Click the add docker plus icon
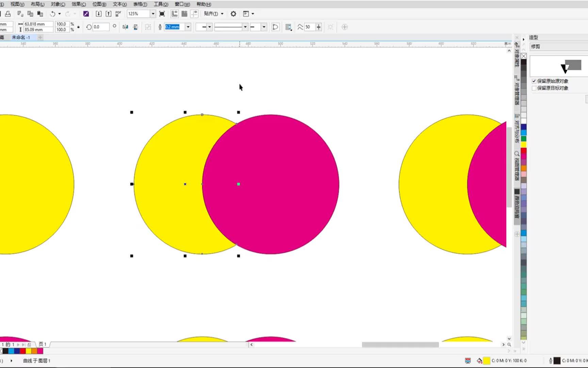 coord(517,234)
